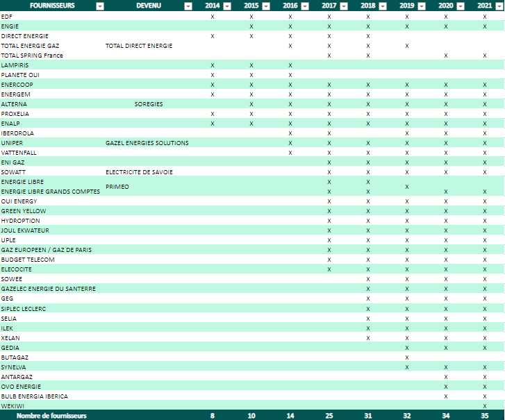Select the ENALP supplier cell
The height and width of the screenshot is (420, 505).
coord(52,124)
